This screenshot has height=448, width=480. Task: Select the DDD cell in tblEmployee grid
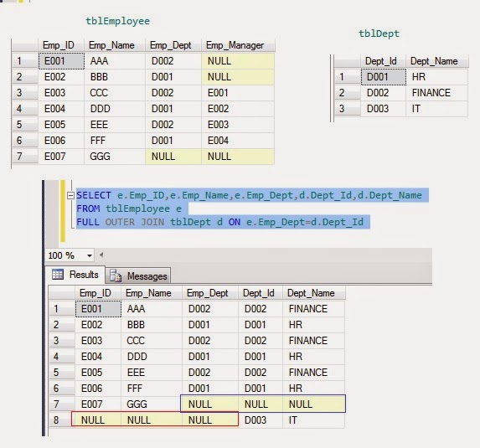[115, 109]
